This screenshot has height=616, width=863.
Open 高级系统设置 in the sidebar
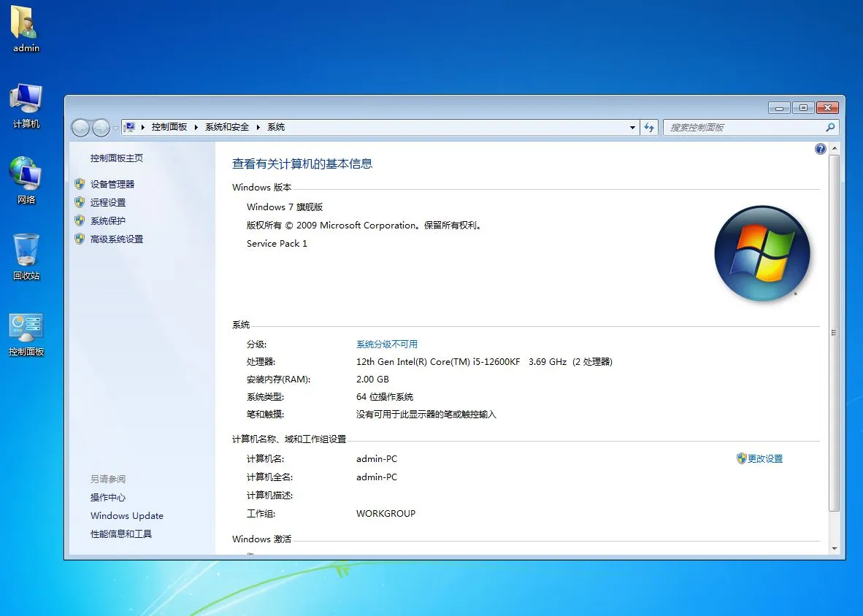point(117,239)
